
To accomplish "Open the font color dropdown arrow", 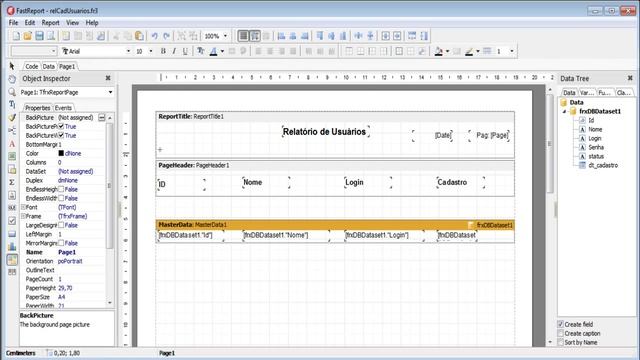I will click(x=222, y=51).
